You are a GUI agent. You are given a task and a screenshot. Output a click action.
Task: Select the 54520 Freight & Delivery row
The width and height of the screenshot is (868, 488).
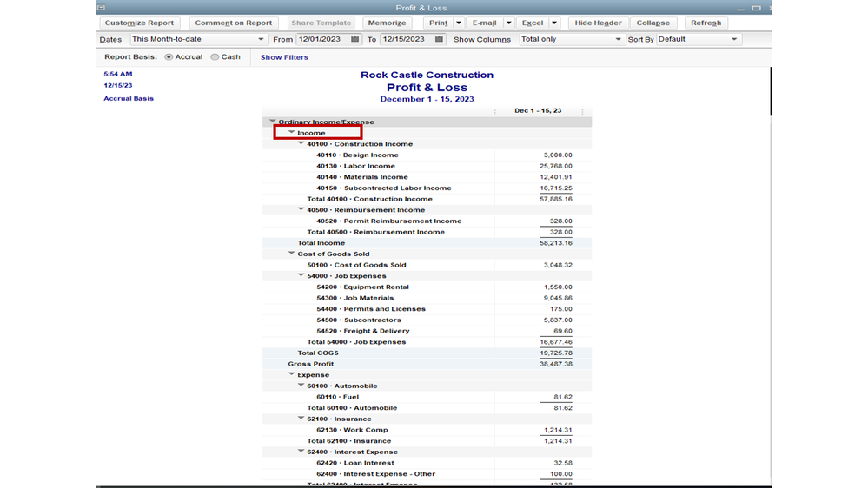pyautogui.click(x=427, y=331)
